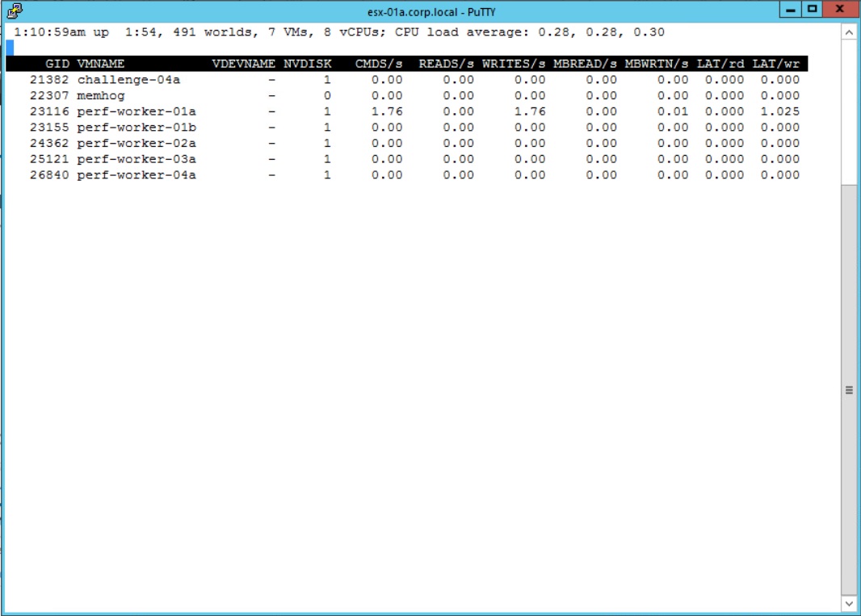Click the GID column header
The height and width of the screenshot is (616, 861).
57,64
